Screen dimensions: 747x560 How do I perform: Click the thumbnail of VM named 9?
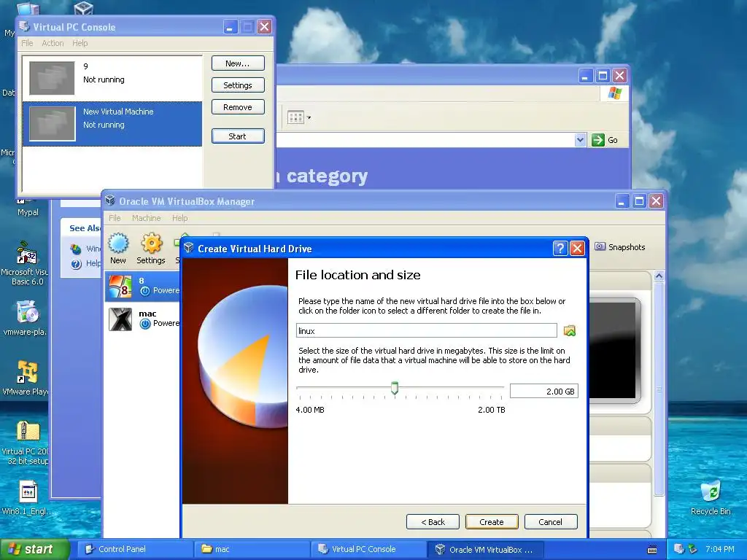(x=52, y=77)
